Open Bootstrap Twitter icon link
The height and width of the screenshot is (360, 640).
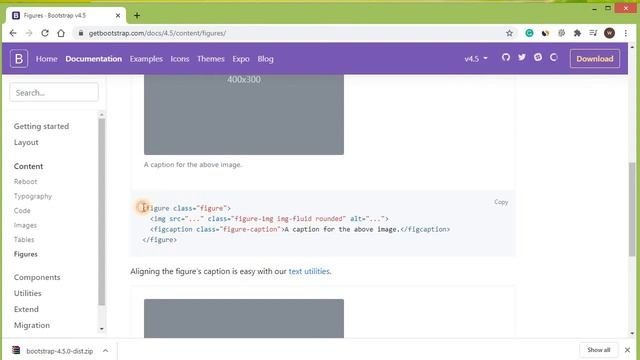pos(522,58)
